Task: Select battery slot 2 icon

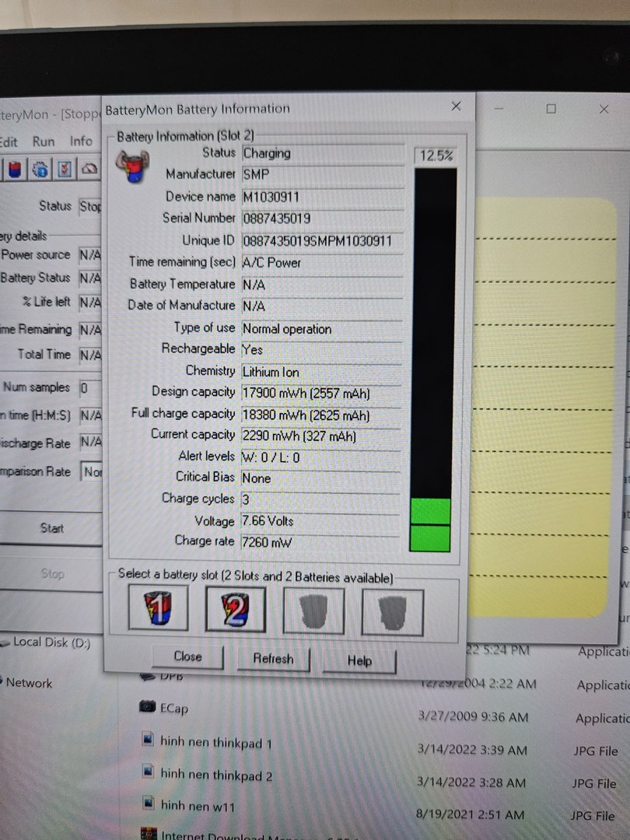Action: (236, 610)
